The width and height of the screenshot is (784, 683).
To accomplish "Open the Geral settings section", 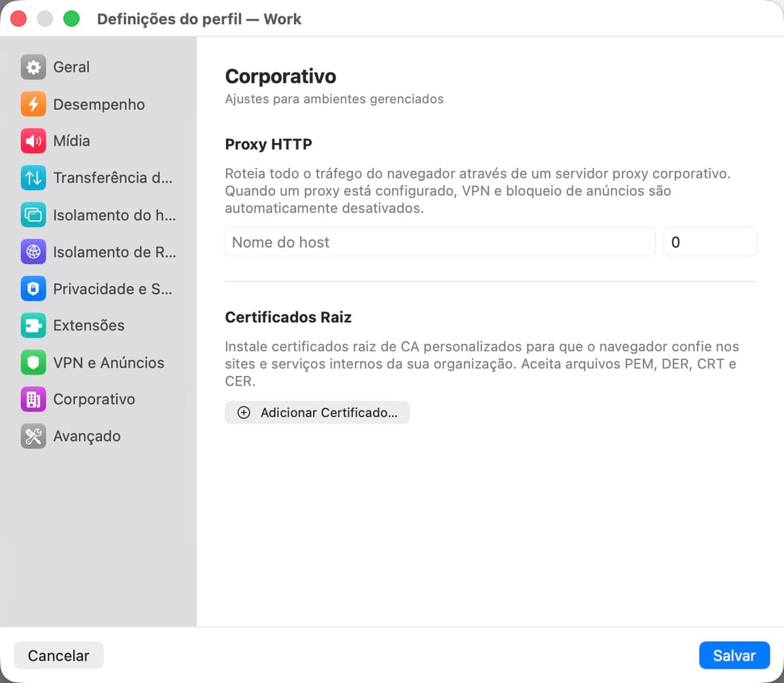I will (99, 67).
